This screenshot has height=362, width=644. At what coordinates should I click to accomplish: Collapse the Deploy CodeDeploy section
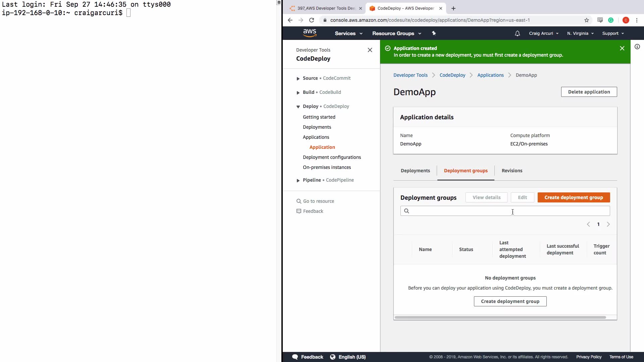298,107
